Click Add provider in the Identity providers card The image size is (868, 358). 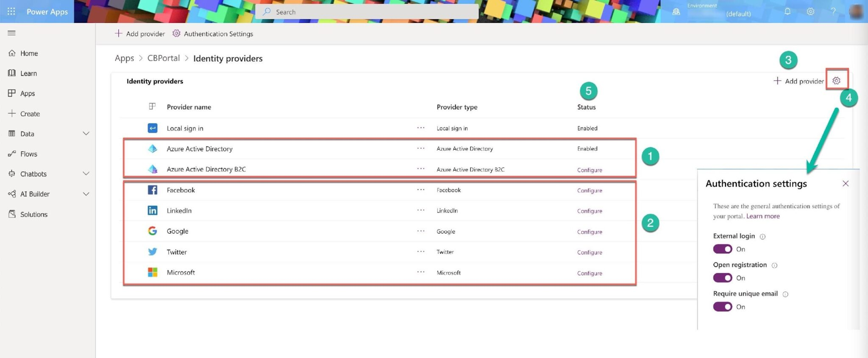coord(799,81)
